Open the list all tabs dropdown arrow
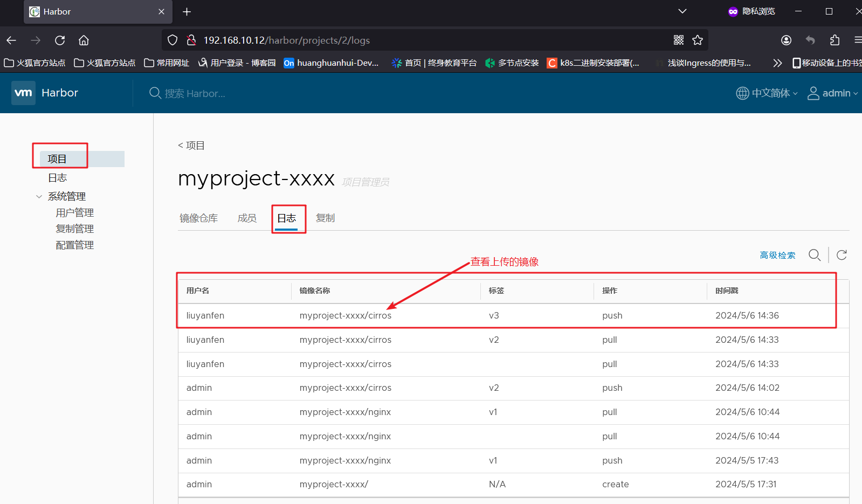The width and height of the screenshot is (862, 504). (x=682, y=11)
